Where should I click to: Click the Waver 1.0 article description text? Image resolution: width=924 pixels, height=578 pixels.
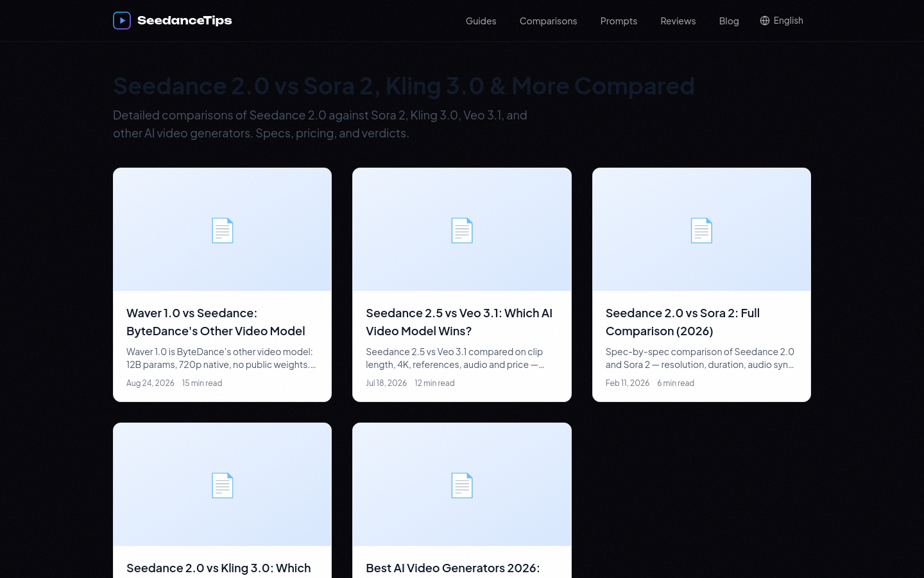pyautogui.click(x=221, y=358)
